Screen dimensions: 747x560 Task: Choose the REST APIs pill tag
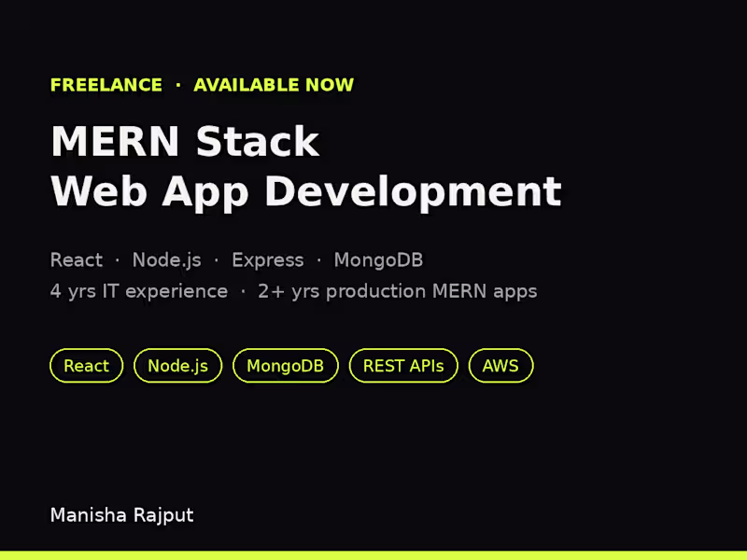point(403,366)
